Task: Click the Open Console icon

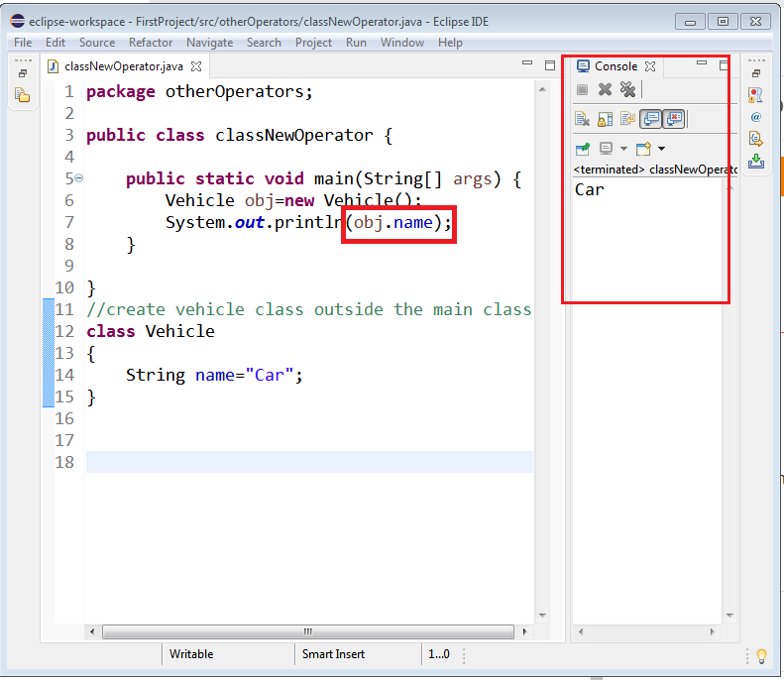Action: click(643, 149)
